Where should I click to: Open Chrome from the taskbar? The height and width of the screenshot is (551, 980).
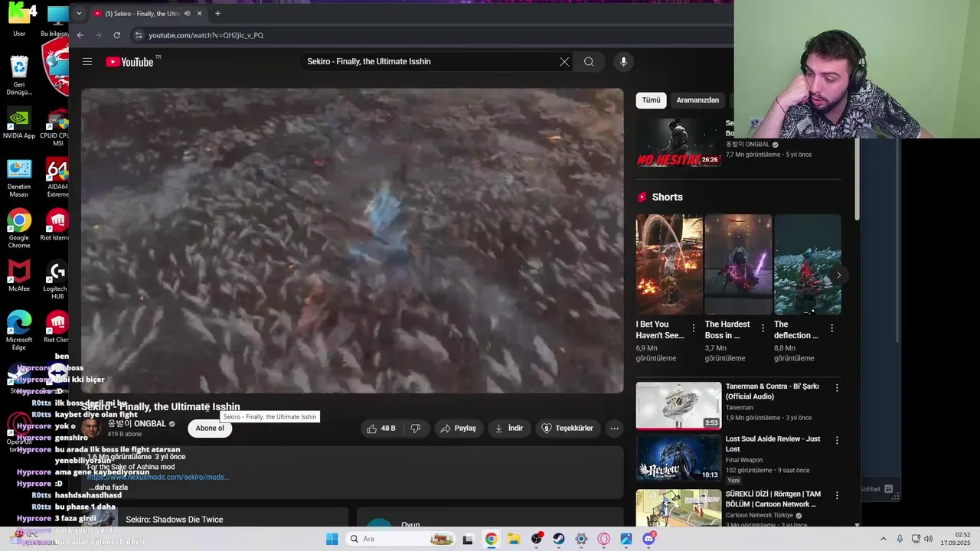(x=491, y=539)
